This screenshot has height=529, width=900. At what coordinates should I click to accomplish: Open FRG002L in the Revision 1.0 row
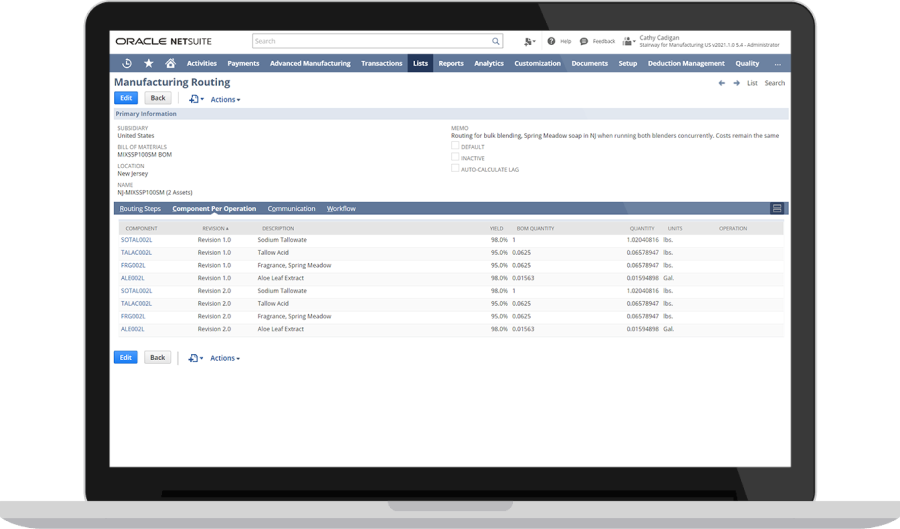(x=133, y=265)
